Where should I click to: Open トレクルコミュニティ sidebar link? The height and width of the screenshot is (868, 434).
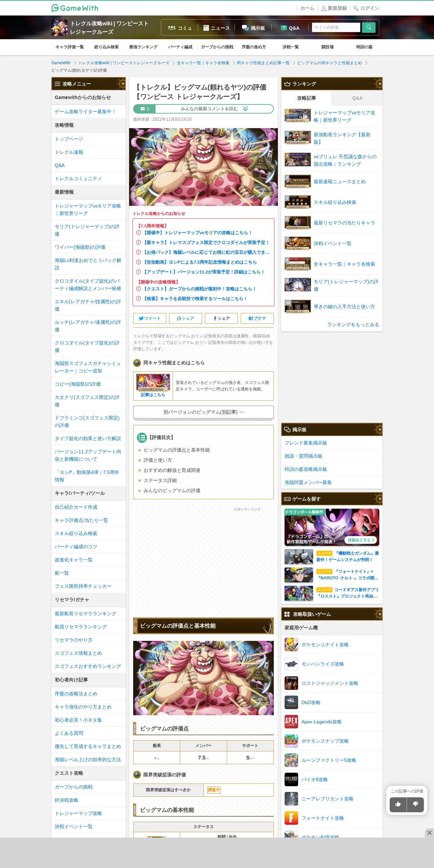tap(78, 178)
